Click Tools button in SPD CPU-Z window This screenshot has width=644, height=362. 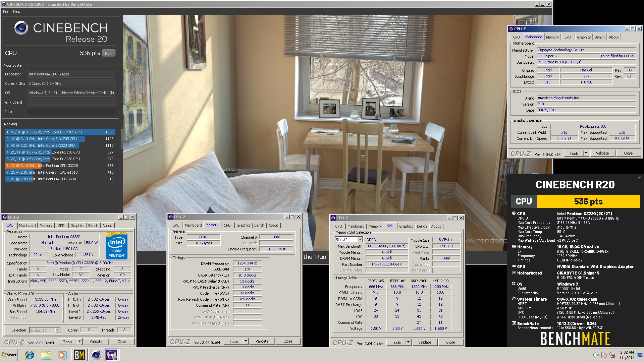[x=396, y=342]
